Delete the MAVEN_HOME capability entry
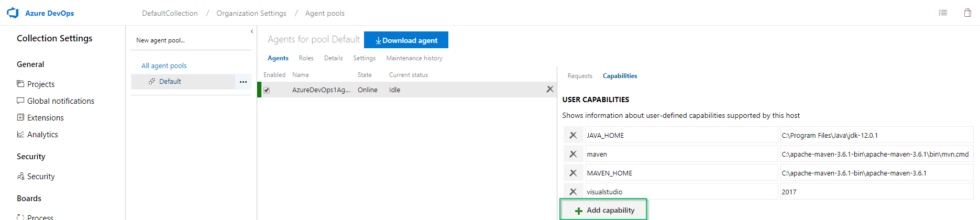The width and height of the screenshot is (980, 220). 573,173
